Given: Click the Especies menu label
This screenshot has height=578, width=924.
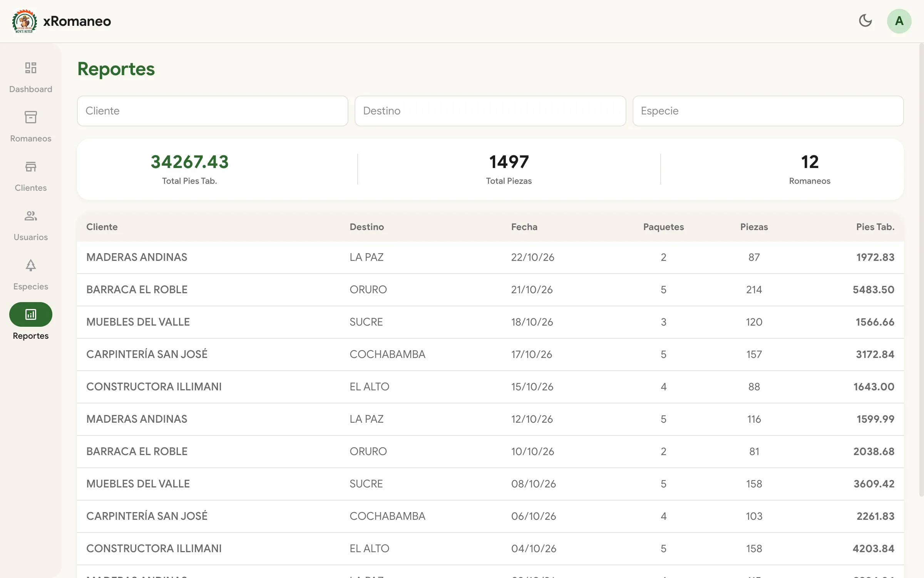Looking at the screenshot, I should [31, 286].
